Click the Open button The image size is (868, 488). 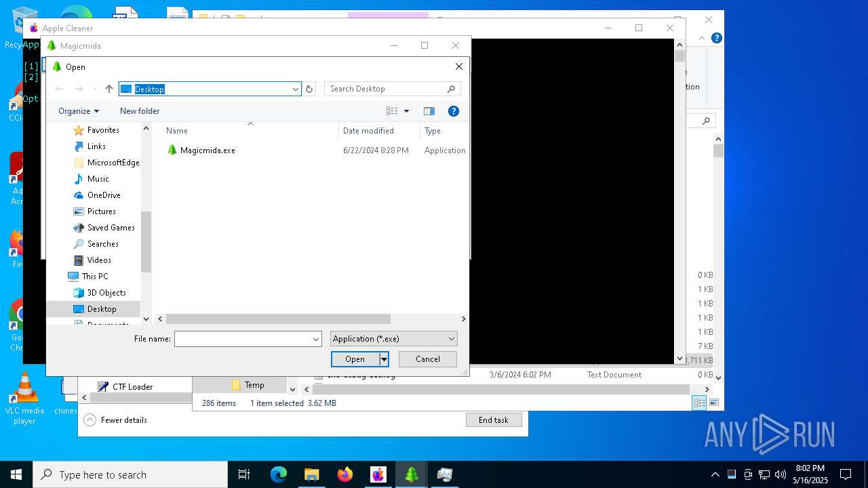point(355,359)
